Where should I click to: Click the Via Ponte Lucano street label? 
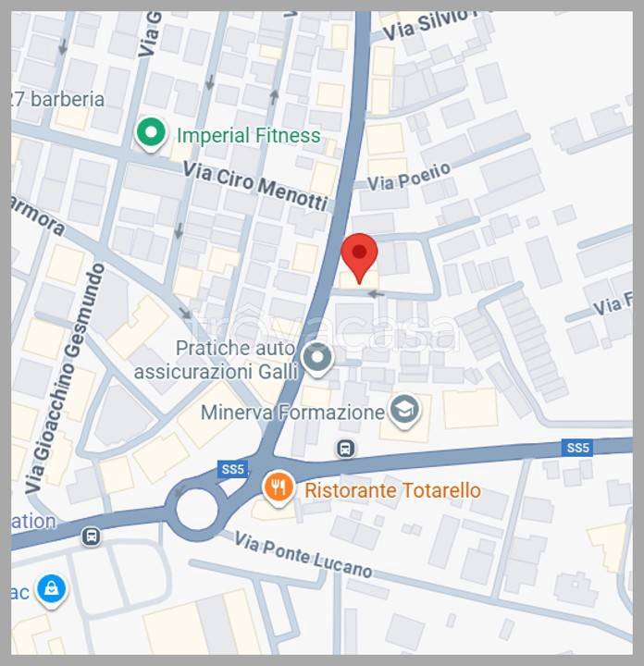tap(303, 555)
